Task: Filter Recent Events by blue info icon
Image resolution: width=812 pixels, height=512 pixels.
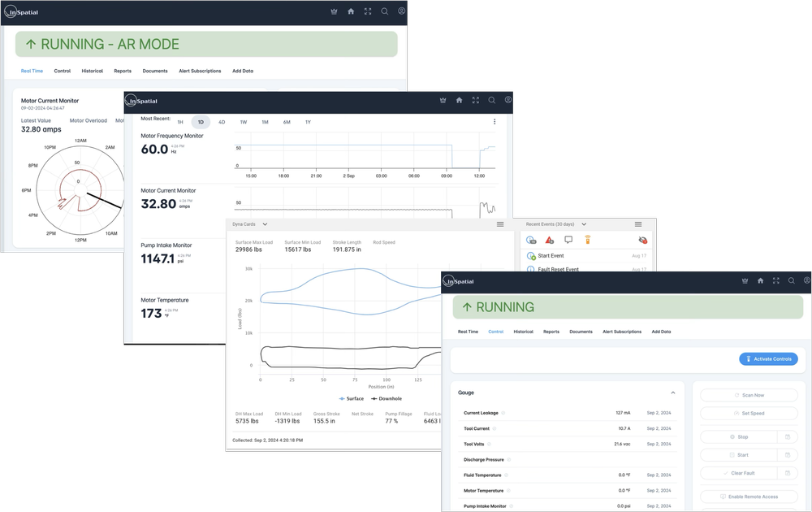Action: point(531,240)
